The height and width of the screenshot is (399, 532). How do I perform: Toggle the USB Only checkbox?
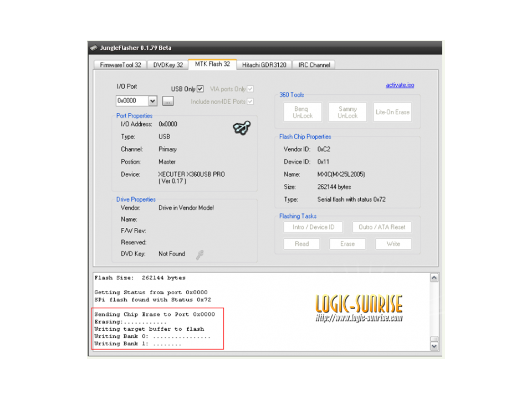[x=200, y=89]
